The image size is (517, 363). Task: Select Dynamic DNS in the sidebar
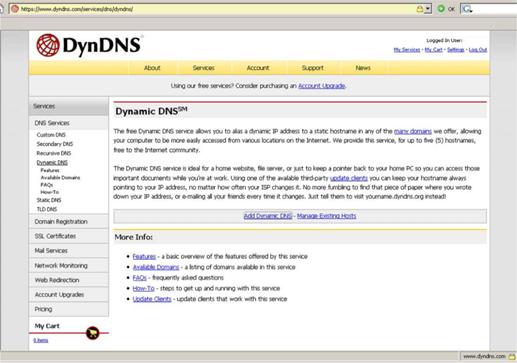[52, 163]
